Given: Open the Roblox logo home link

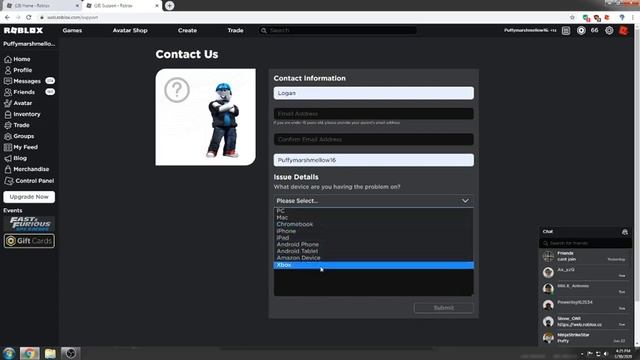Looking at the screenshot, I should point(23,31).
